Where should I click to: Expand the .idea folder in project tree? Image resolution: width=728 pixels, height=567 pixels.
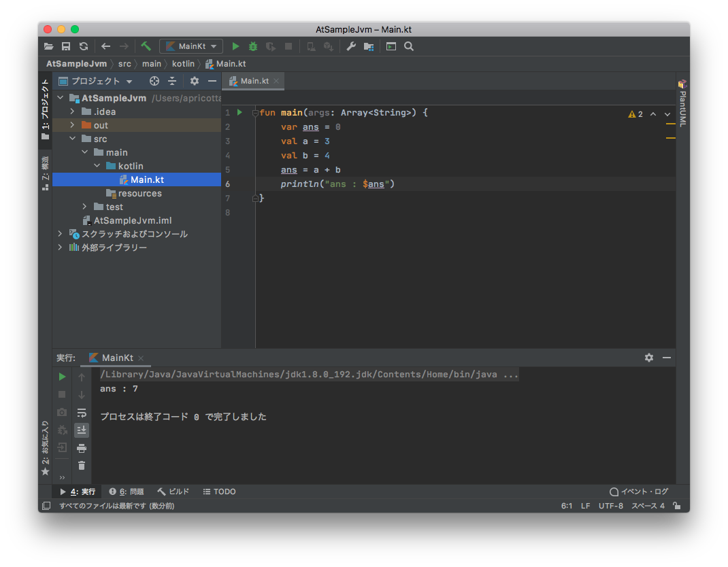[73, 111]
